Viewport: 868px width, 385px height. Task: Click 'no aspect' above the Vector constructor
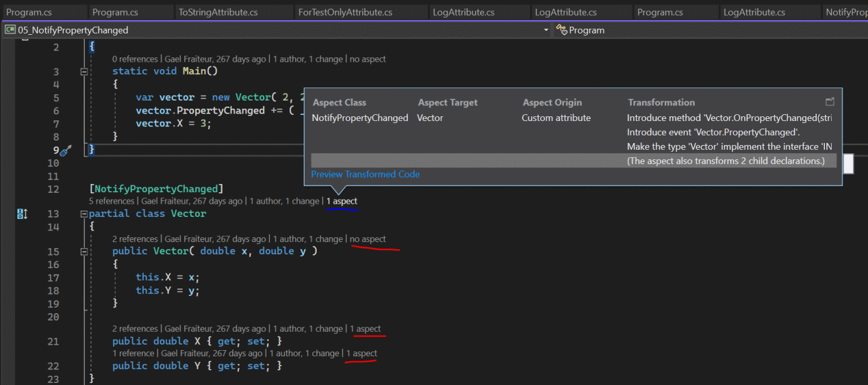coord(368,239)
